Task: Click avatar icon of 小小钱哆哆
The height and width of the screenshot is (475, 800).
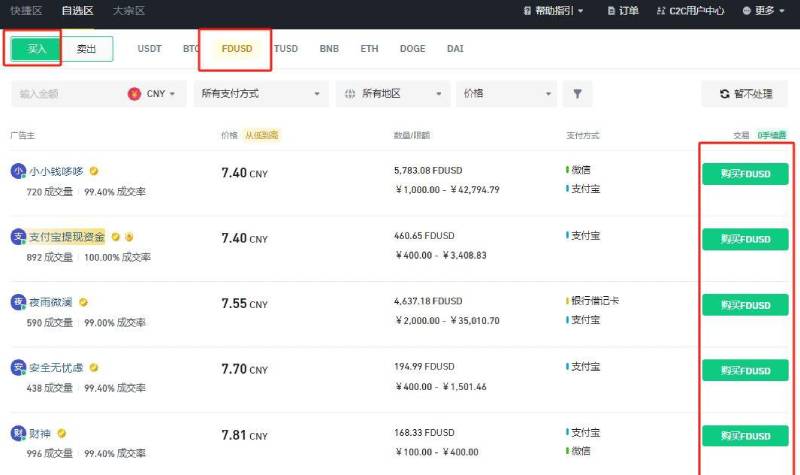Action: [18, 171]
